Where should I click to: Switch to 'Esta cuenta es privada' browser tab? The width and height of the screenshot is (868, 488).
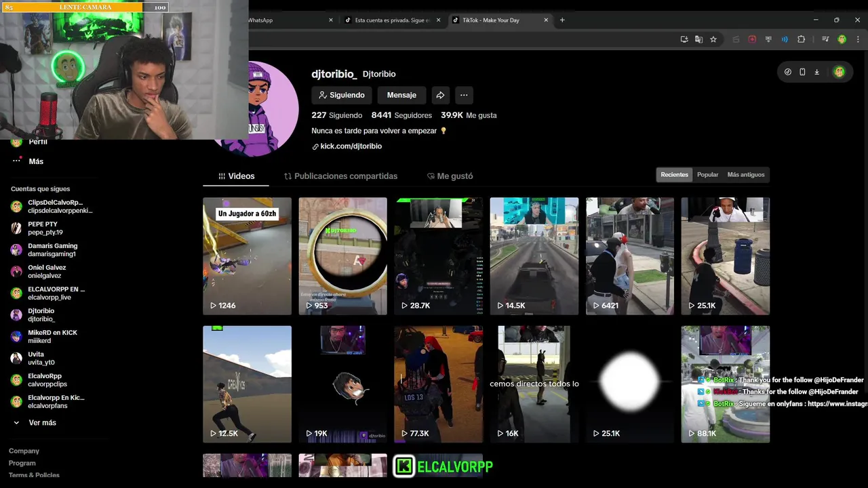pos(392,20)
